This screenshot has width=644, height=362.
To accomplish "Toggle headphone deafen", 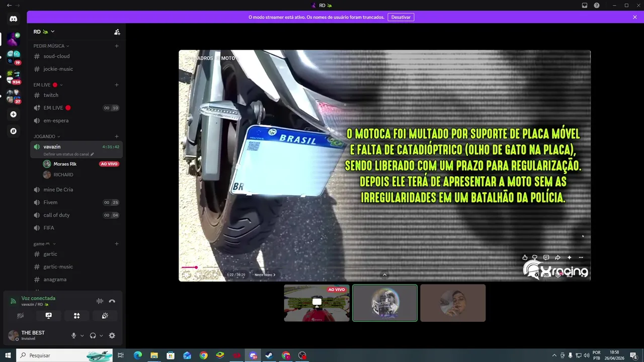I will click(93, 335).
